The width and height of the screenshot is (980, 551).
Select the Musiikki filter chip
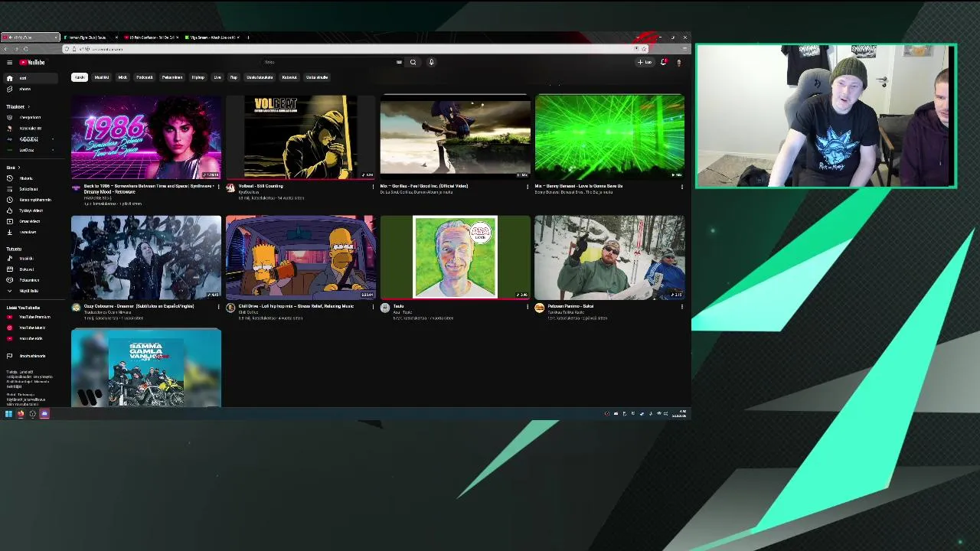tap(102, 77)
